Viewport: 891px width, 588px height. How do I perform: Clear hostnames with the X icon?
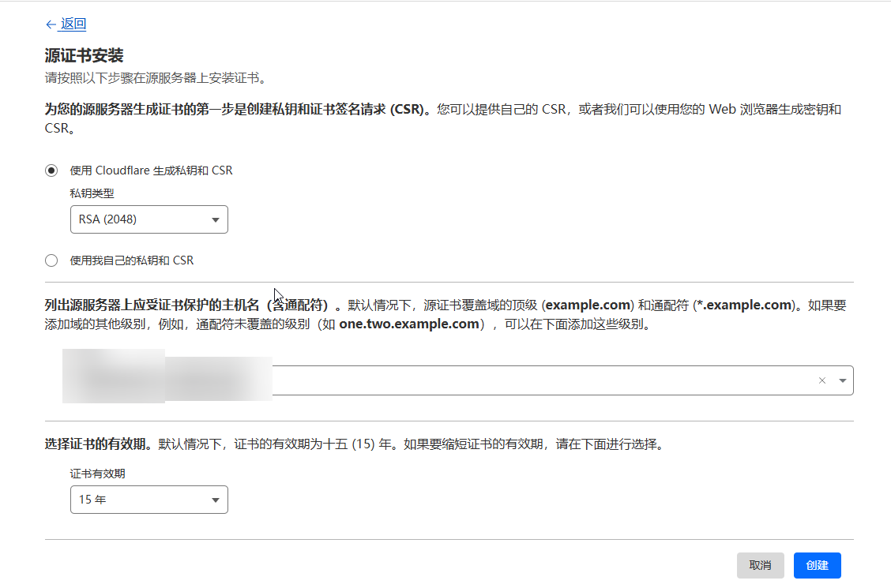[821, 380]
